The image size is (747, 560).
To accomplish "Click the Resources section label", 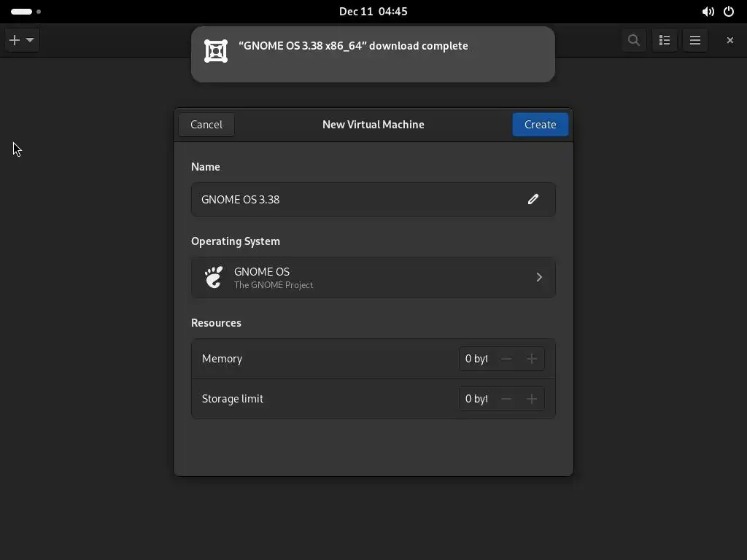I will pyautogui.click(x=216, y=322).
